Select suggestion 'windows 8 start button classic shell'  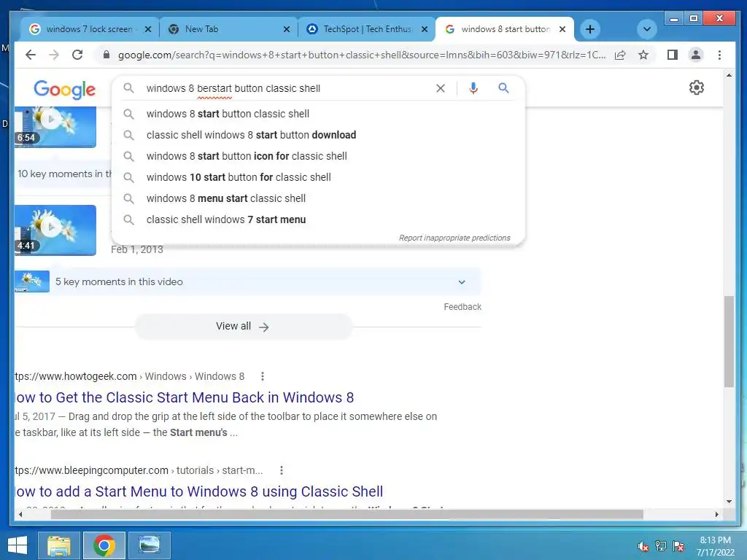(x=318, y=114)
